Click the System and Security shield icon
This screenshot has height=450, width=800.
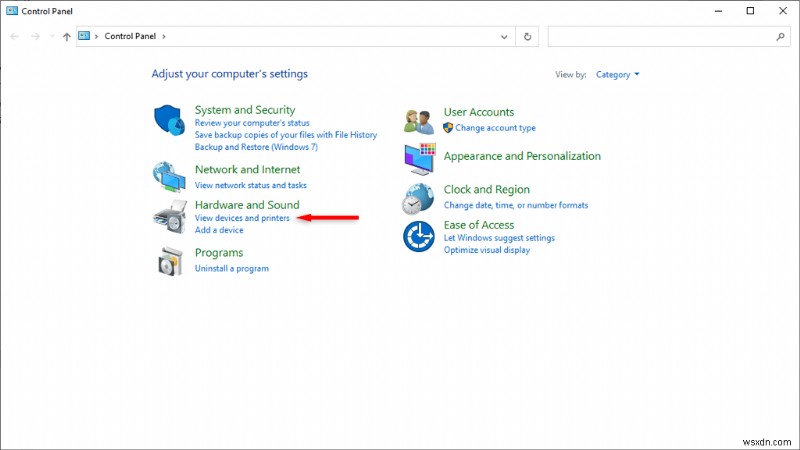(169, 120)
